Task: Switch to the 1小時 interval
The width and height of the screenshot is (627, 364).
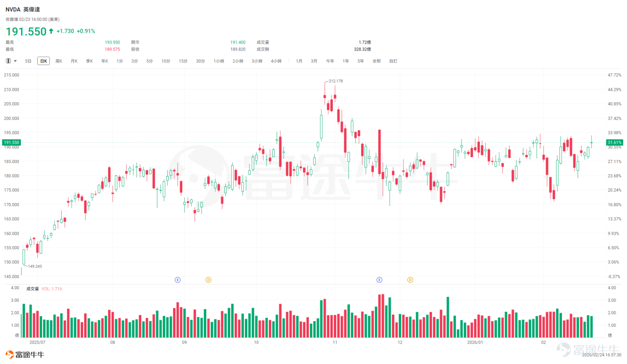Action: tap(219, 61)
